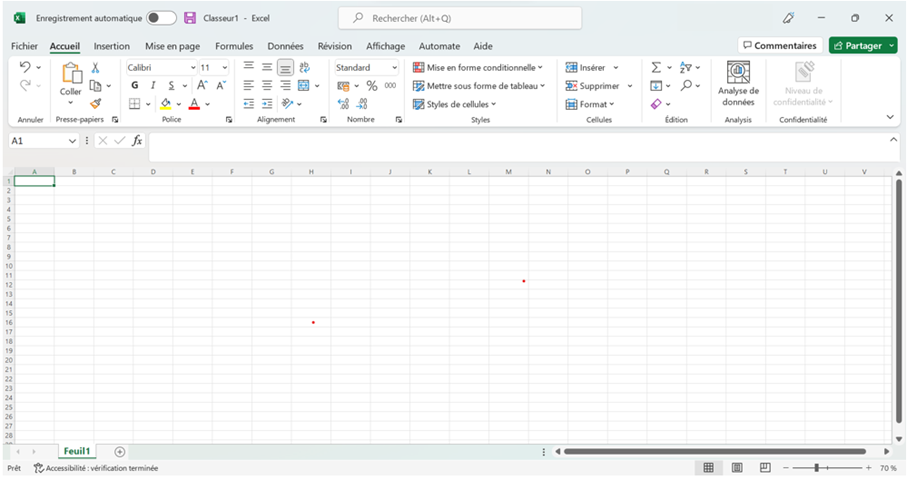Increase font size with A^ icon
Image resolution: width=907 pixels, height=480 pixels.
(x=202, y=86)
